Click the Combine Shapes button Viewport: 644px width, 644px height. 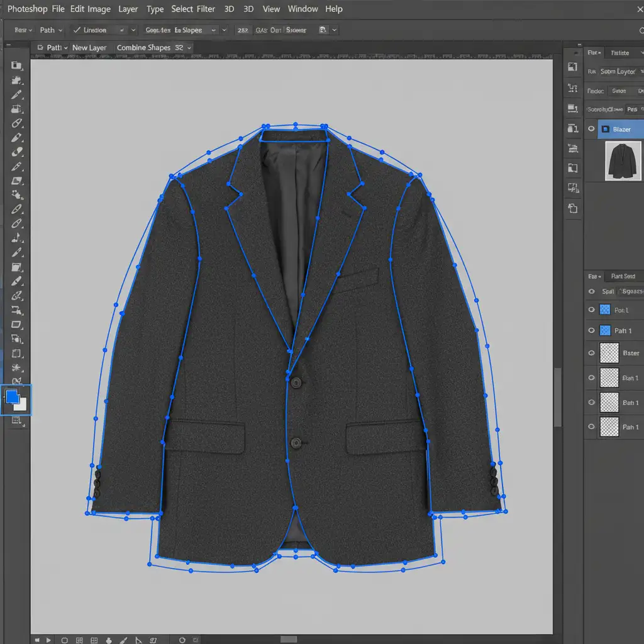pos(145,48)
